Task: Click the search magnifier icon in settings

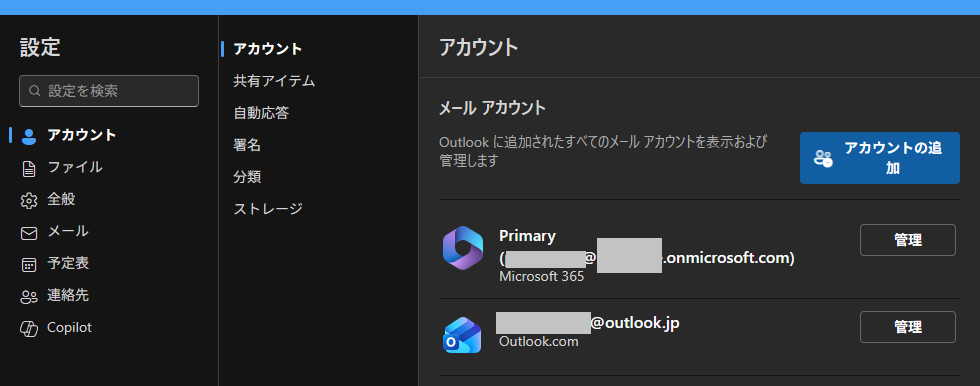Action: [35, 91]
